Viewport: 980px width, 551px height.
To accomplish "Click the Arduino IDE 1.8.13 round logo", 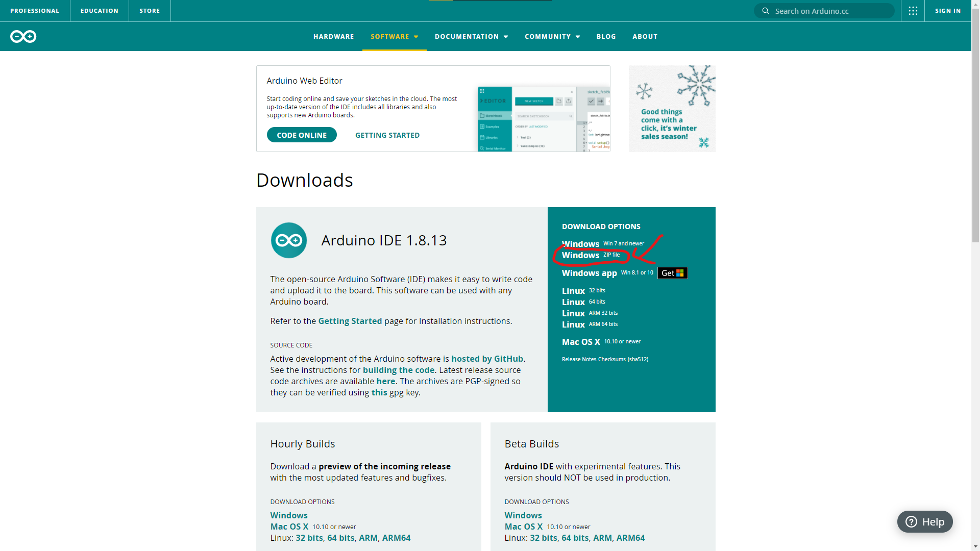I will [289, 240].
